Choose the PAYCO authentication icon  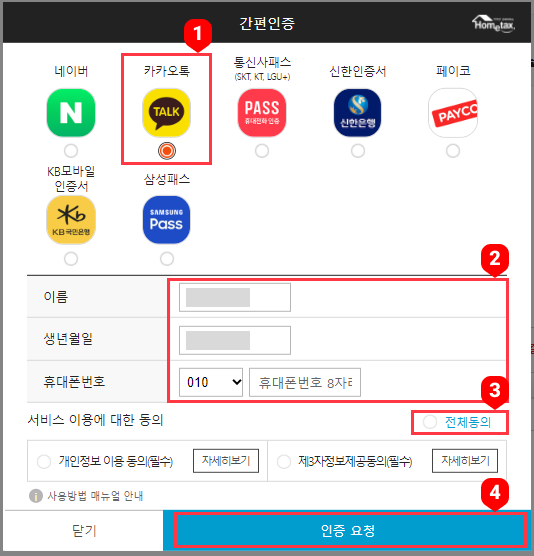[453, 112]
